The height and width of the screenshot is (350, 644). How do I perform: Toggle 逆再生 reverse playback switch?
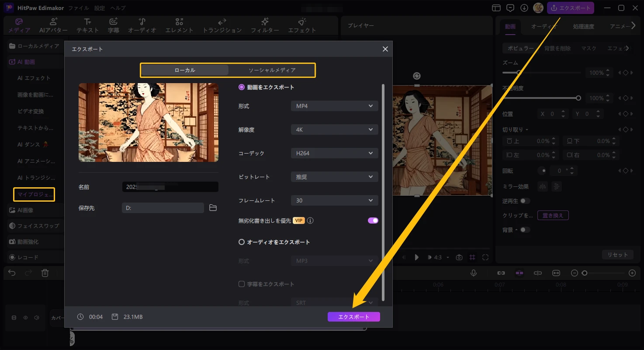[x=525, y=201]
